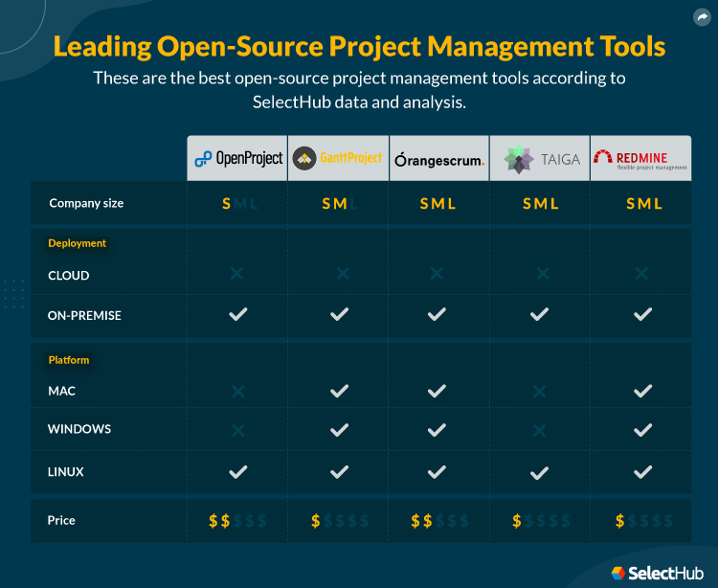Click Orangescrum Cloud cross mark
This screenshot has height=588, width=718.
tap(437, 273)
